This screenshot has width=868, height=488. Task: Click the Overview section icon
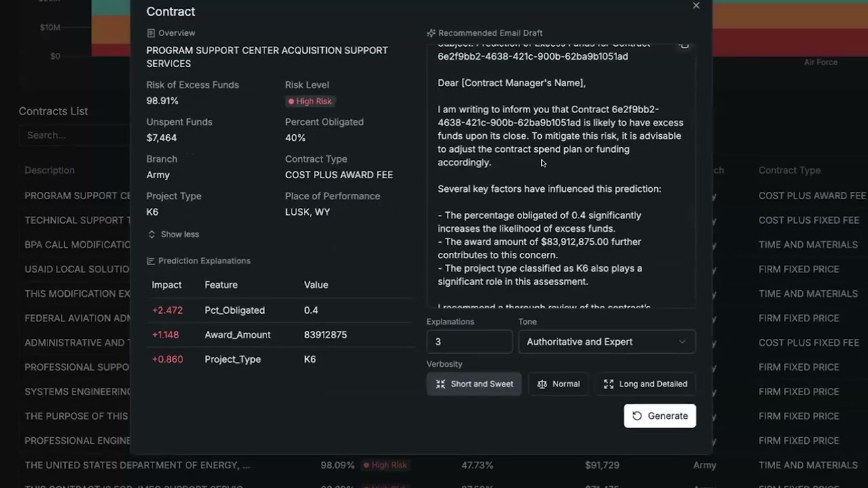click(151, 33)
